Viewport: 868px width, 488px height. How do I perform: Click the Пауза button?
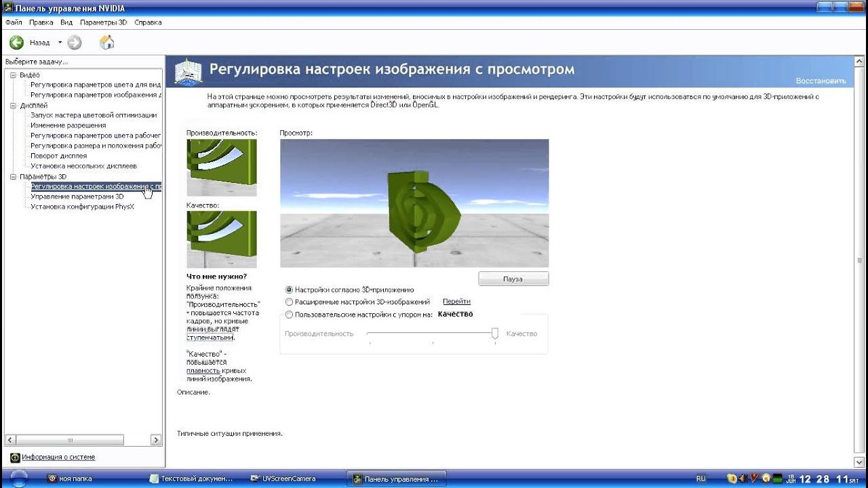pos(513,279)
